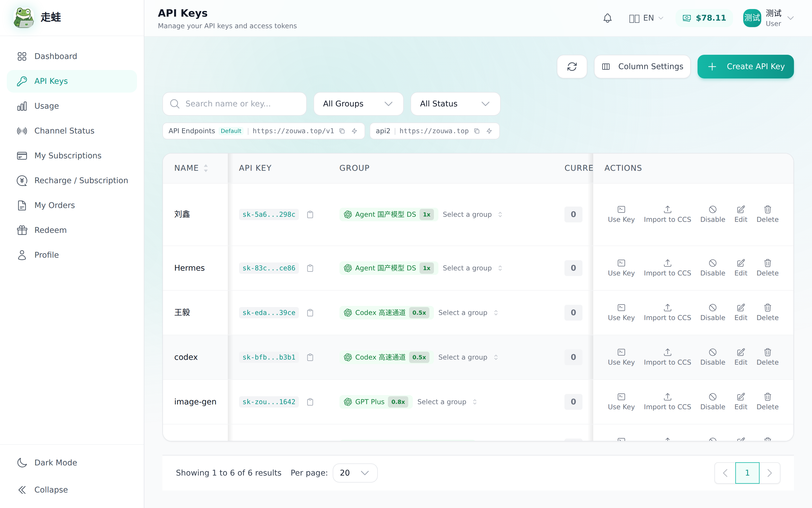The height and width of the screenshot is (508, 812).
Task: Open the All Status filter dropdown
Action: coord(455,104)
